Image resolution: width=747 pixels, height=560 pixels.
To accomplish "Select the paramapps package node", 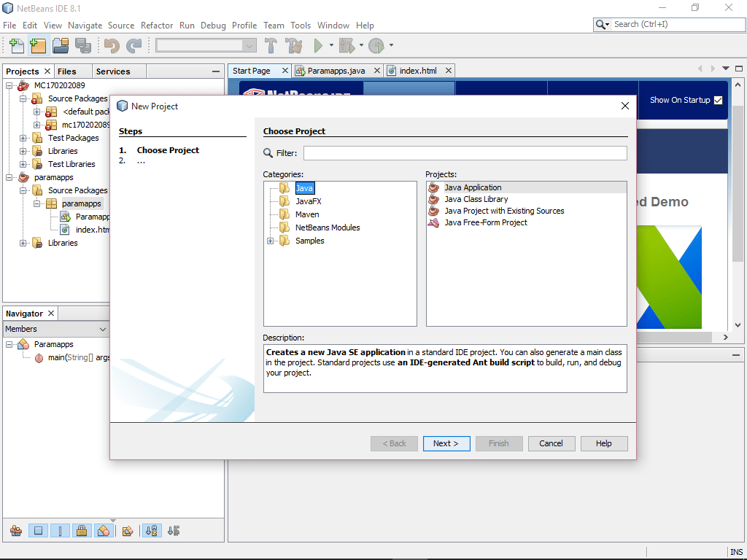I will click(81, 203).
